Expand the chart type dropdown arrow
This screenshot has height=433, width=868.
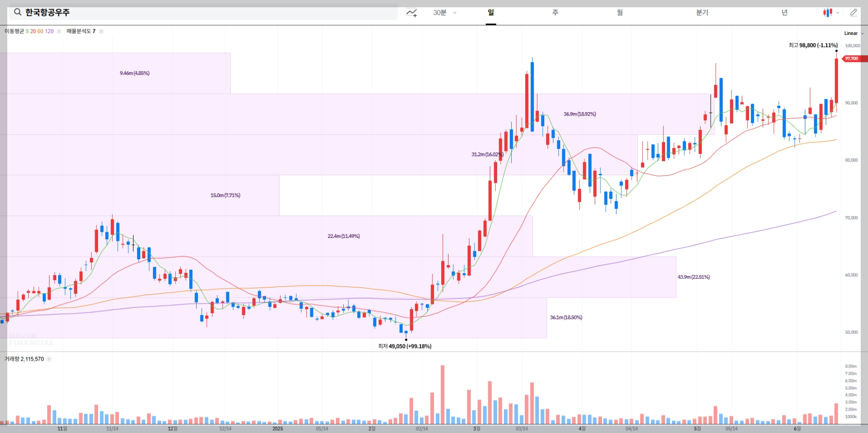pyautogui.click(x=837, y=13)
